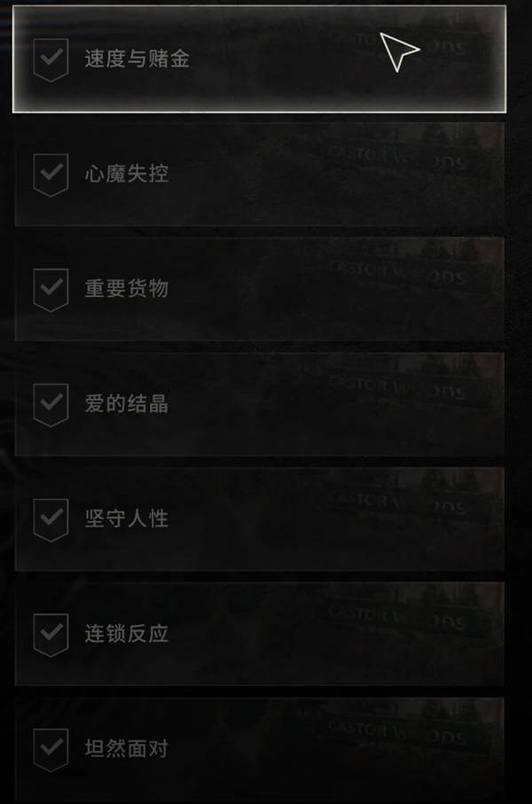Click the checkmark badge next to 心魔失控
532x804 pixels.
(x=51, y=175)
